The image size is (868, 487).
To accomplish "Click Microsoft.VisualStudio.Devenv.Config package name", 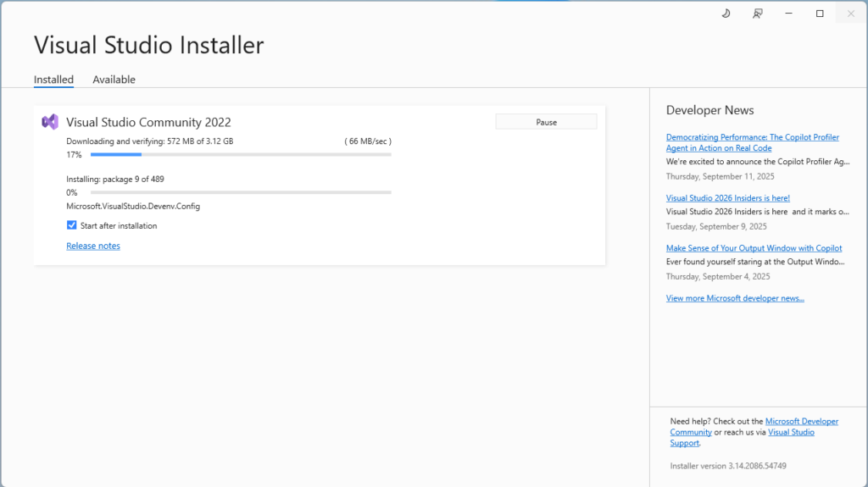I will click(x=133, y=207).
